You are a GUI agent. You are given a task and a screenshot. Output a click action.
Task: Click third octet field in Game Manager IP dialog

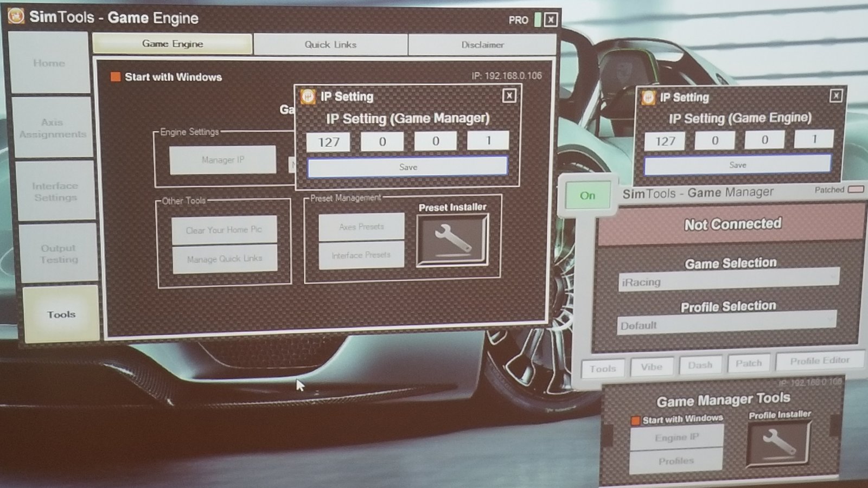point(436,141)
